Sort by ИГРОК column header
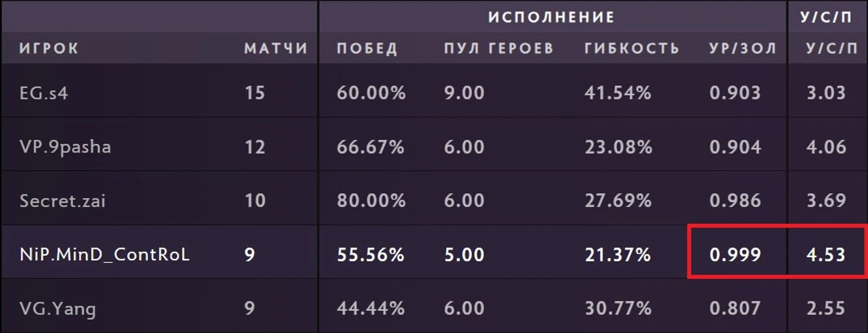The height and width of the screenshot is (333, 868). 49,49
